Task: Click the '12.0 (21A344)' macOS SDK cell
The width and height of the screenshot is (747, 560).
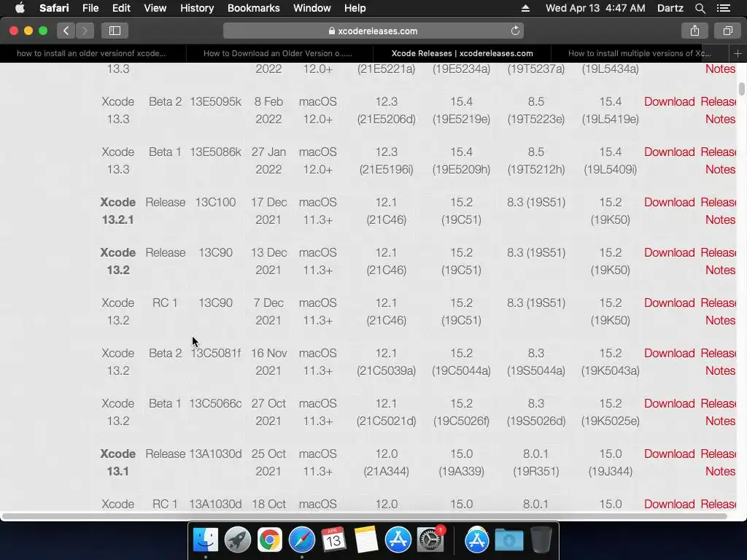Action: click(387, 462)
